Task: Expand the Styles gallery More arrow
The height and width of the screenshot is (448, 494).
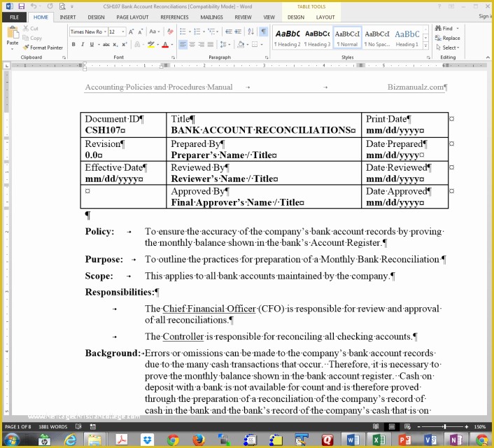Action: pos(425,45)
